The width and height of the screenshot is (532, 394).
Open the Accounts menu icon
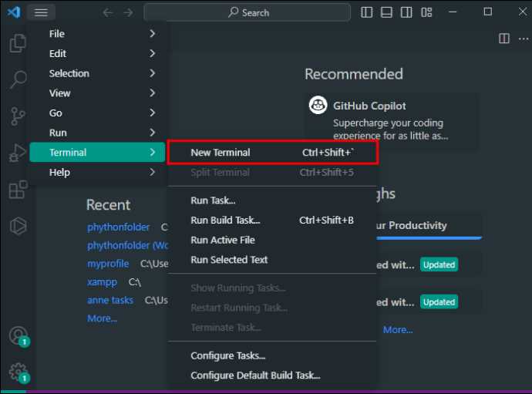pos(19,336)
